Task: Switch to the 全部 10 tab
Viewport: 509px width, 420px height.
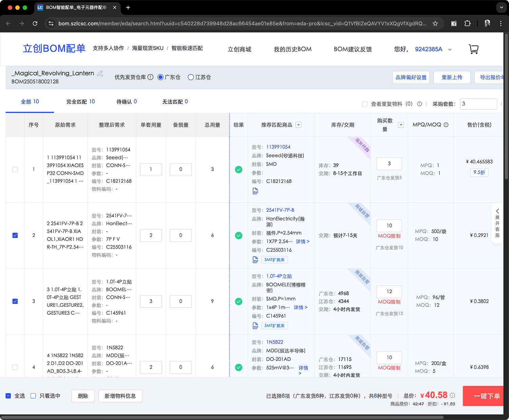Action: 30,102
